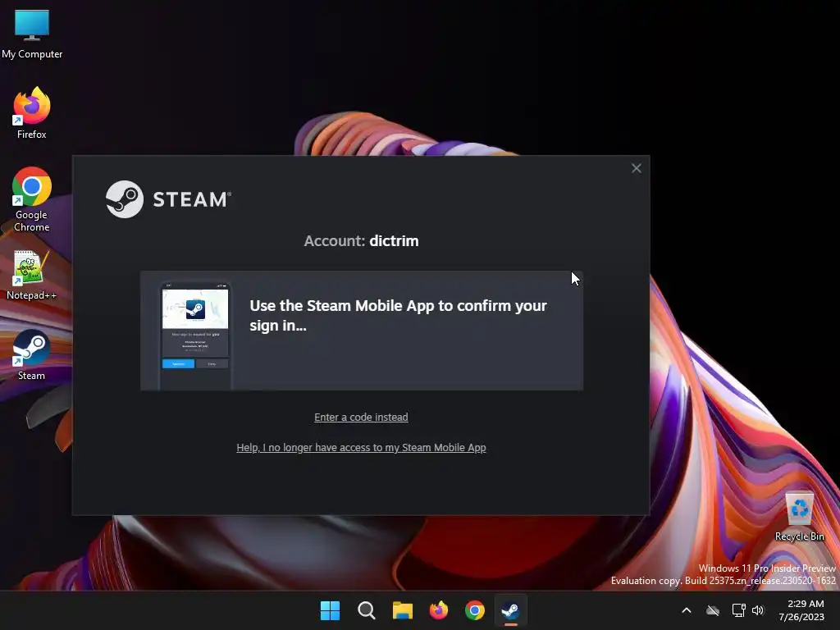Select the Notepad++ desktop shortcut
The height and width of the screenshot is (630, 840).
pos(32,275)
